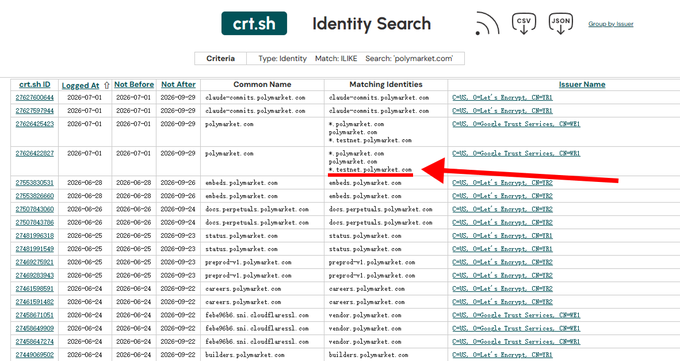Open certificate ID 27481991549

[35, 249]
